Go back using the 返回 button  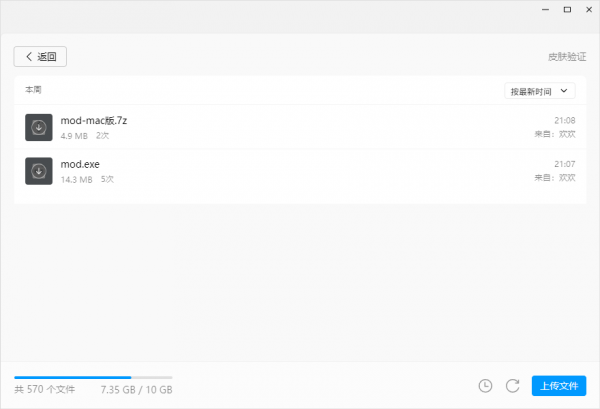pos(40,57)
